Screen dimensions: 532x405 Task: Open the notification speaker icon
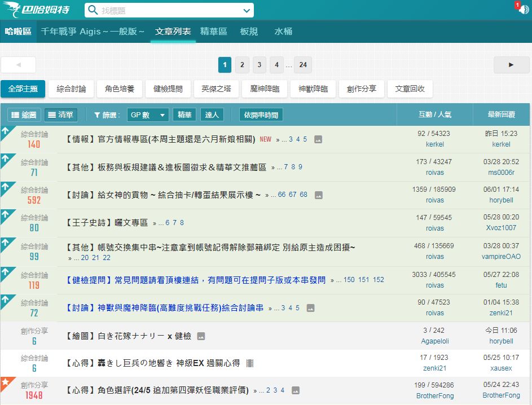[x=522, y=10]
